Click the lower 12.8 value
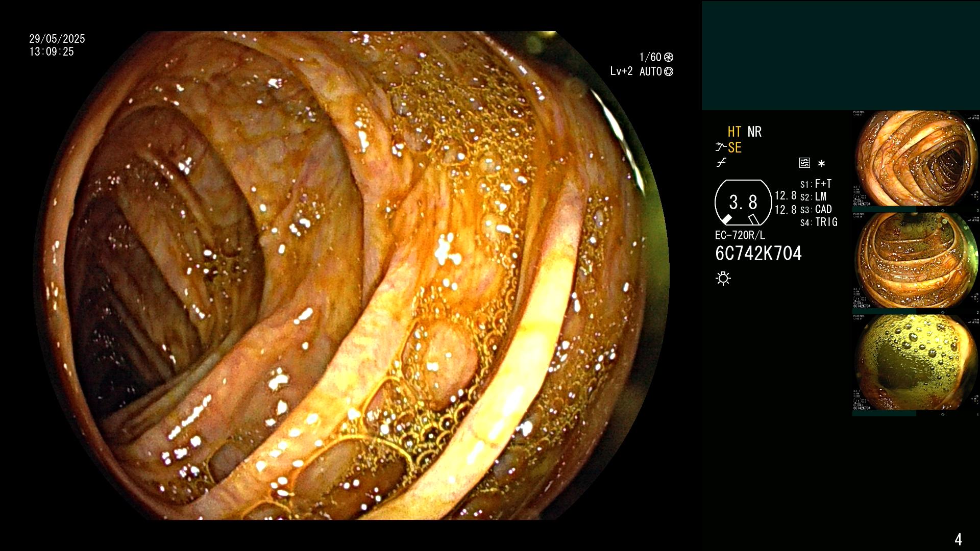The image size is (980, 551). 786,210
